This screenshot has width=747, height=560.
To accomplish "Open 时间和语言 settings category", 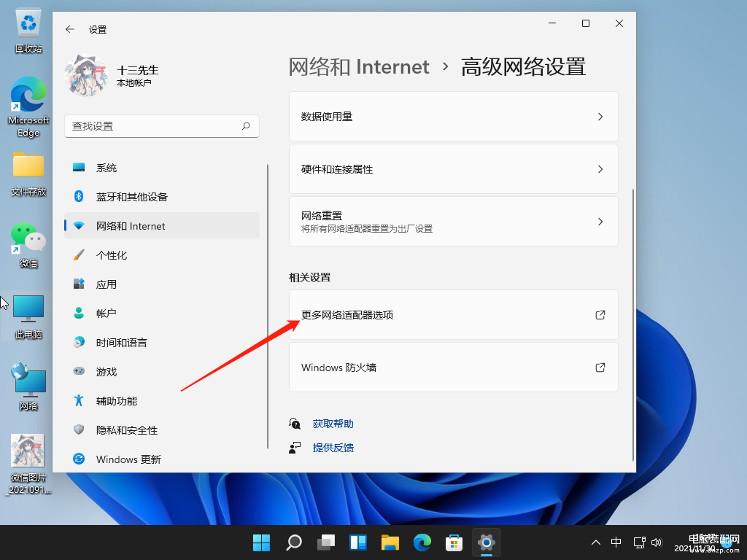I will point(162,343).
